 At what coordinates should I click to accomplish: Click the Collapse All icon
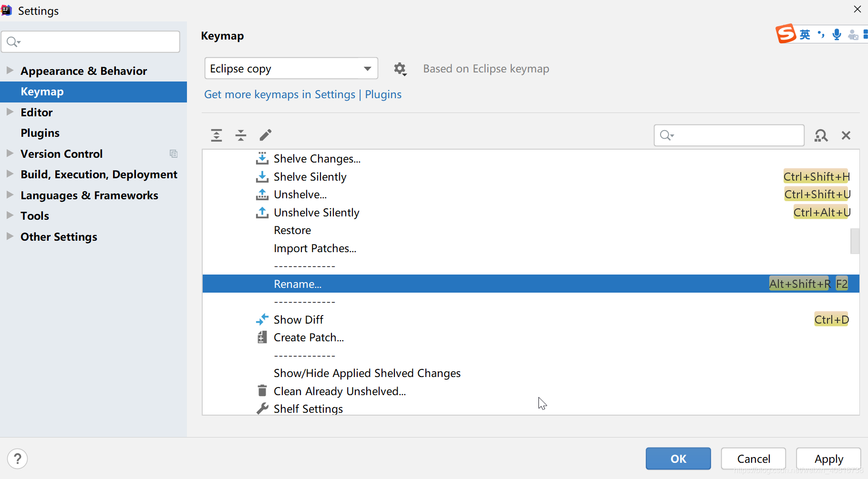[241, 135]
